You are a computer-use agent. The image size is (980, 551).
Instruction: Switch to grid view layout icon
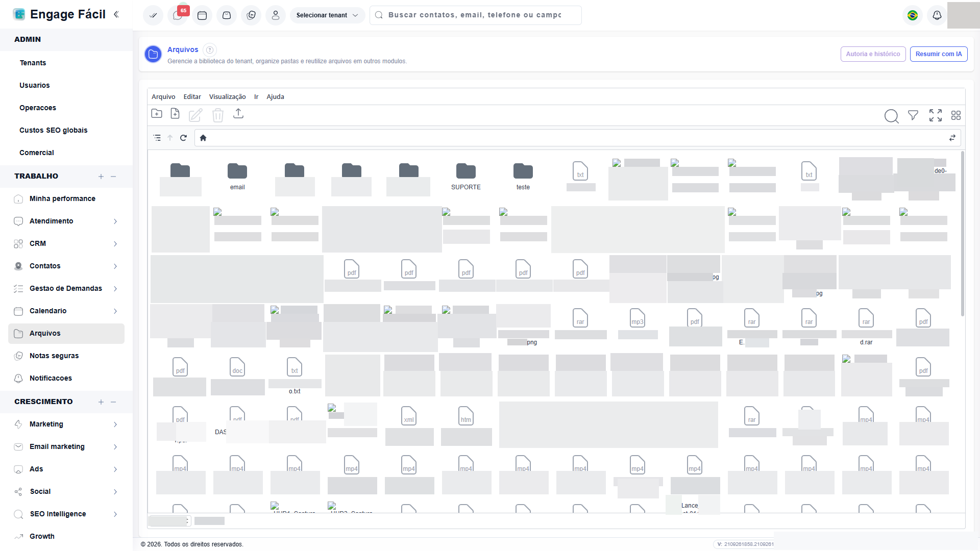(956, 115)
